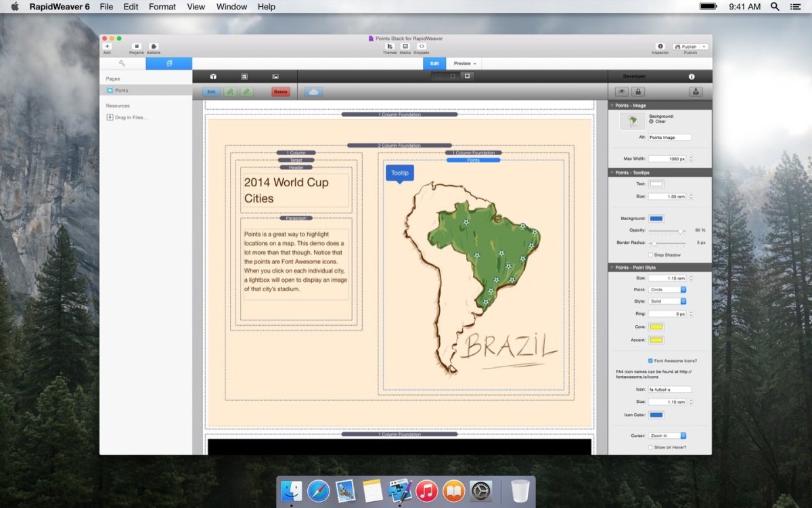Click the blue cloud button in stacks toolbar
812x508 pixels.
click(313, 91)
